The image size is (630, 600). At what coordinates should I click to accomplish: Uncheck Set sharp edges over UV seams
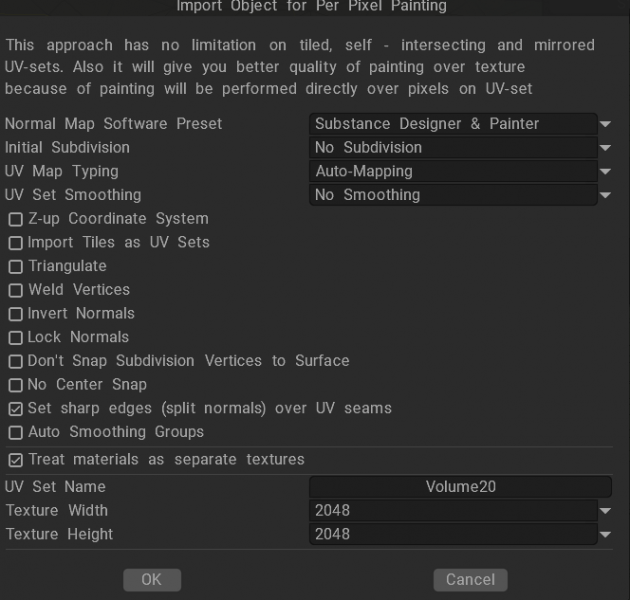[x=15, y=409]
